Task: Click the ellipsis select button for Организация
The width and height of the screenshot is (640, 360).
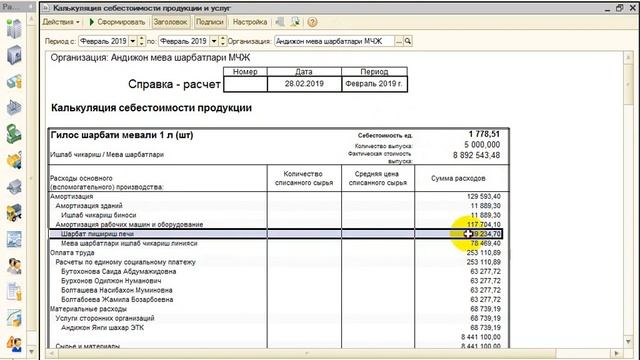Action: pyautogui.click(x=399, y=41)
